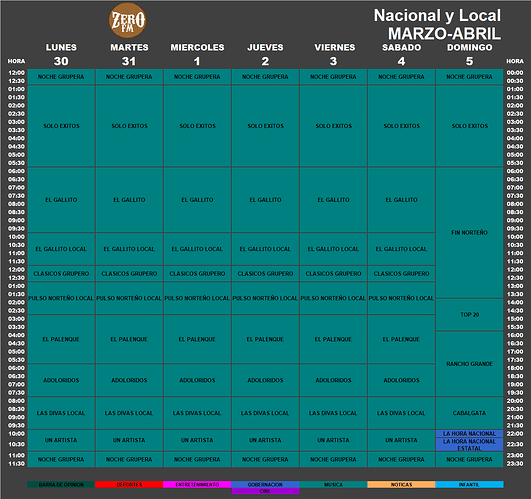This screenshot has height=499, width=531.
Task: Select the teal MUSICA legend swatch
Action: [x=333, y=484]
